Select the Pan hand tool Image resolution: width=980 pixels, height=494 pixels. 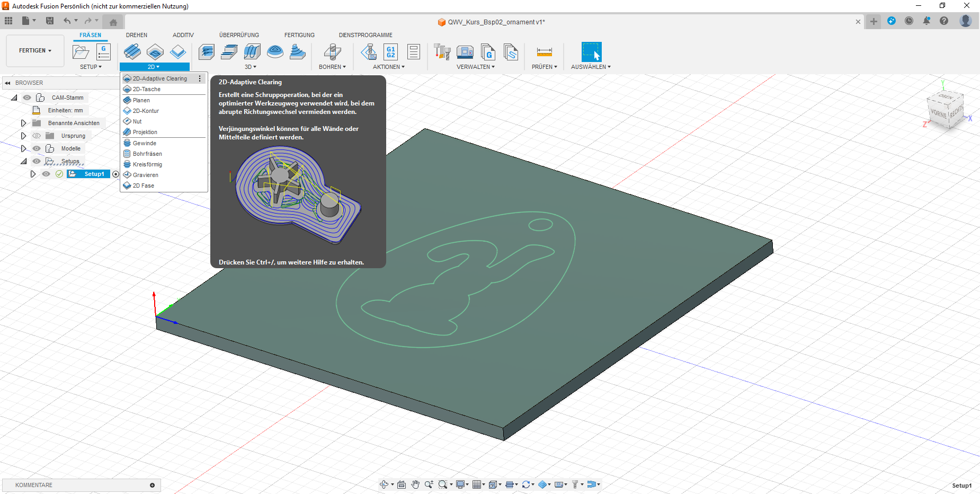click(x=415, y=484)
